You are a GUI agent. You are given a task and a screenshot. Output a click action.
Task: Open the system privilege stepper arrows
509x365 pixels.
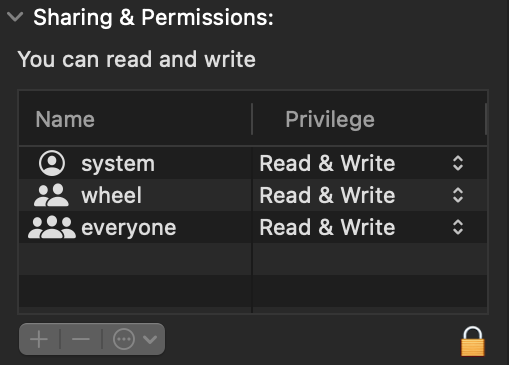click(458, 163)
